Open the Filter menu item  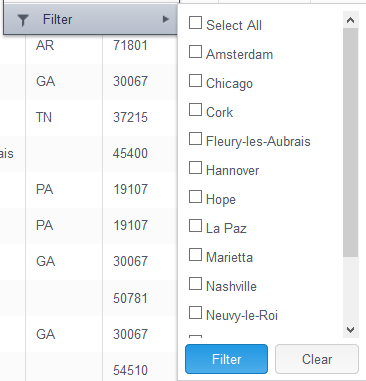(x=90, y=19)
